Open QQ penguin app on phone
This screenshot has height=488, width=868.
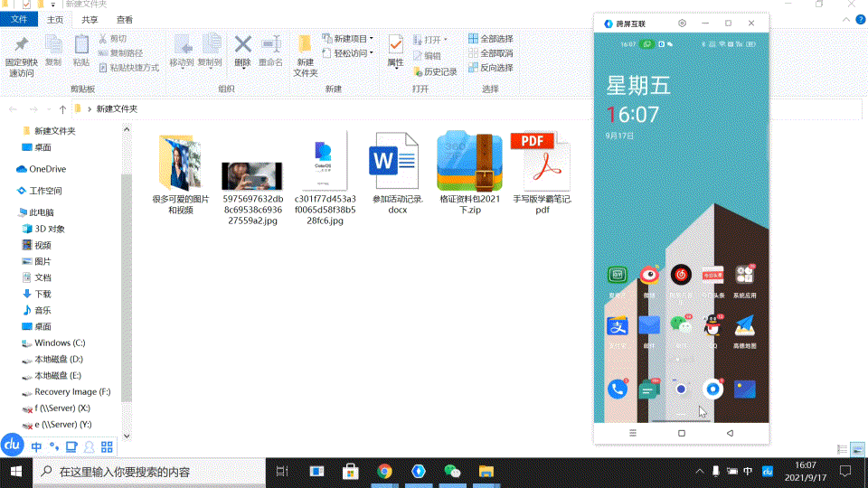713,326
